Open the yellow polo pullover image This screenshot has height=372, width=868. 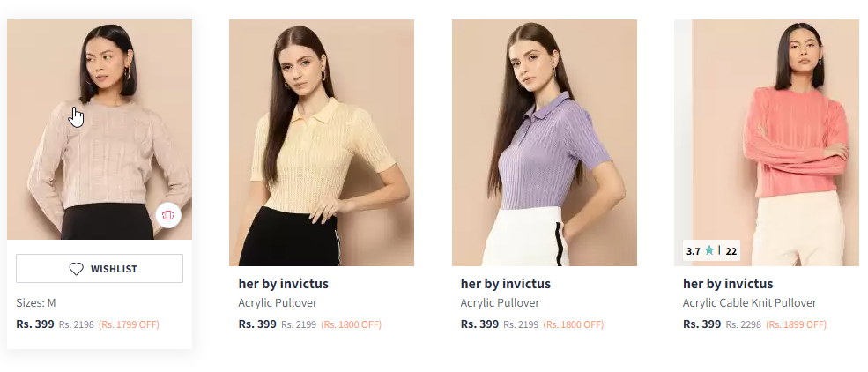[x=322, y=143]
